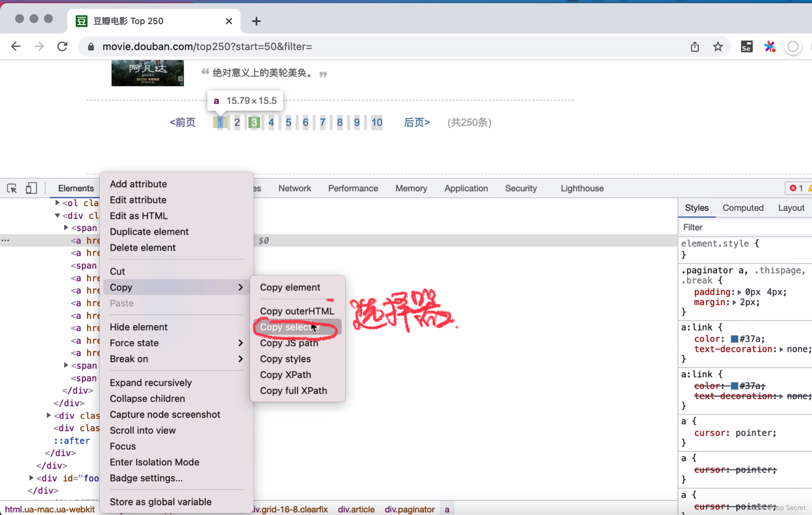Switch to the Lighthouse panel tab
The image size is (812, 515).
coord(582,188)
